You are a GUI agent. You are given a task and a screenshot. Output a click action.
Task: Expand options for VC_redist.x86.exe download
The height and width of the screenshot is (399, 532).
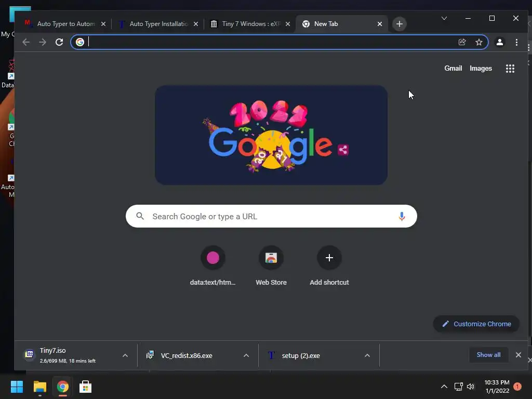[246, 355]
